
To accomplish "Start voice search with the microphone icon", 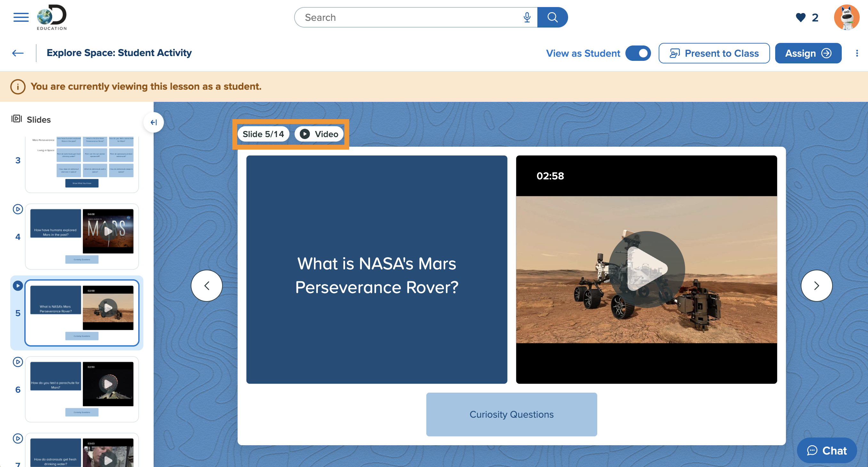I will (527, 17).
